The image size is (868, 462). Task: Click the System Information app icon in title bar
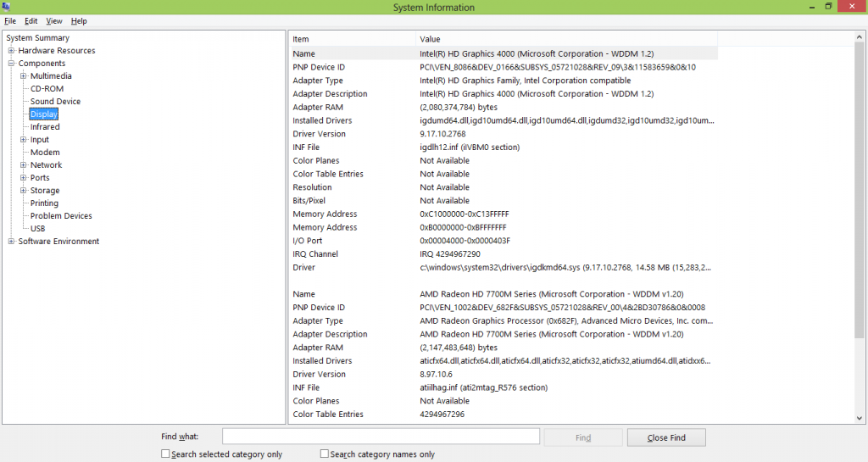[x=6, y=7]
